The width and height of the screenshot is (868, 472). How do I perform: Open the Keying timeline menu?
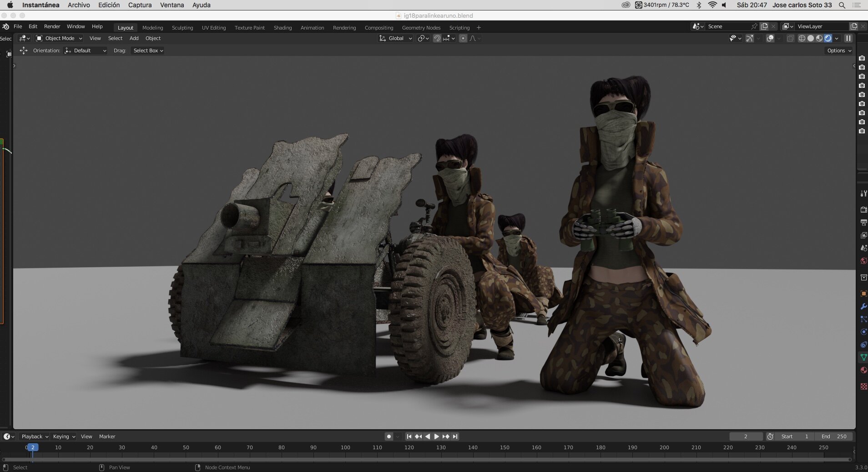coord(64,436)
